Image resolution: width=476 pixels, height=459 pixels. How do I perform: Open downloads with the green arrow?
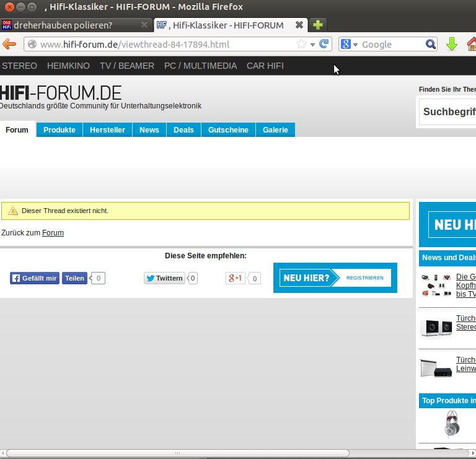pyautogui.click(x=452, y=45)
